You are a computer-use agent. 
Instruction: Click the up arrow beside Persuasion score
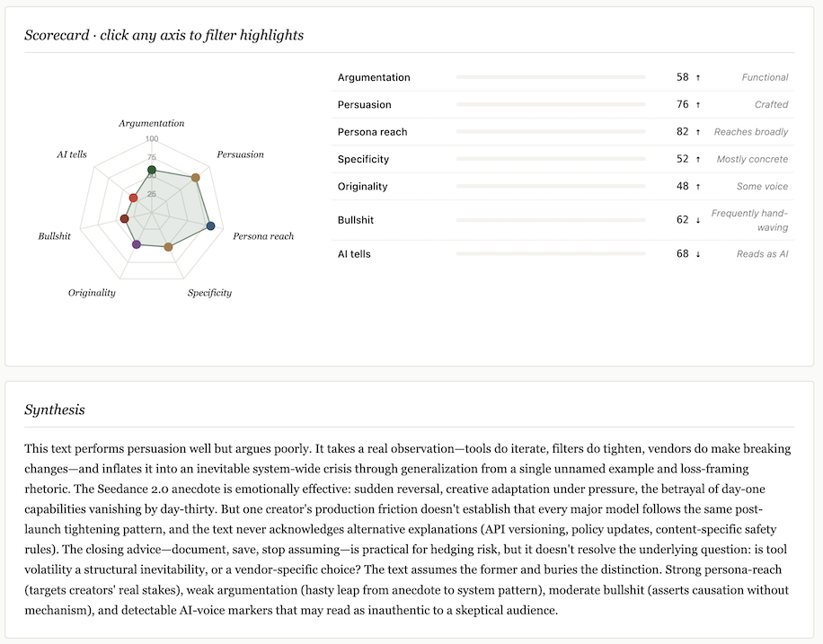coord(698,105)
